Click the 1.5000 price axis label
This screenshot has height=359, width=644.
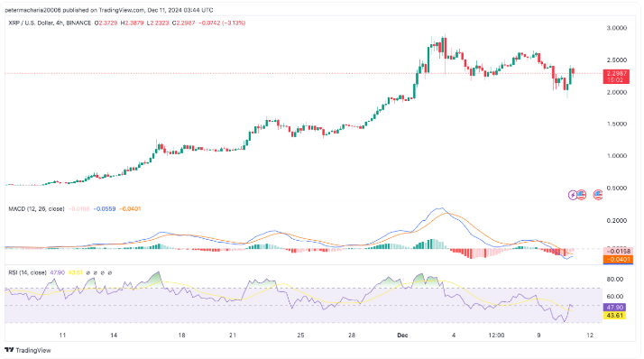(x=617, y=124)
